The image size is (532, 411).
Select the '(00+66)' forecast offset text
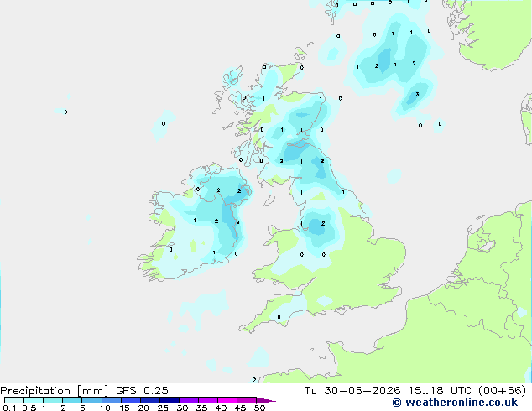tap(502, 391)
